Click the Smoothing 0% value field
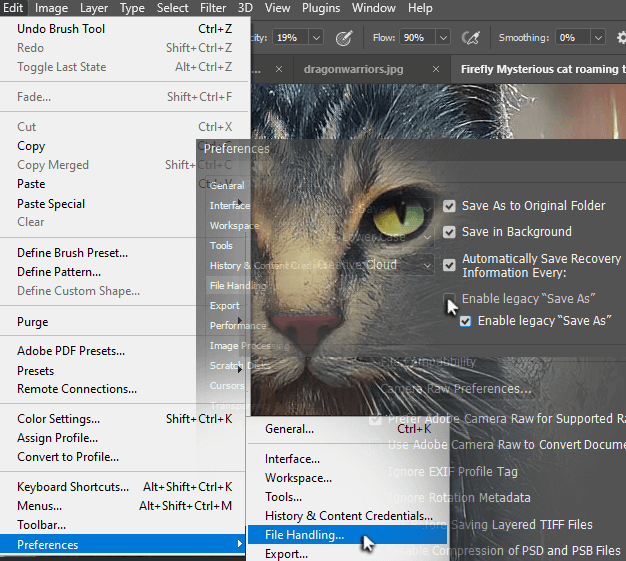This screenshot has height=561, width=626. pos(573,38)
